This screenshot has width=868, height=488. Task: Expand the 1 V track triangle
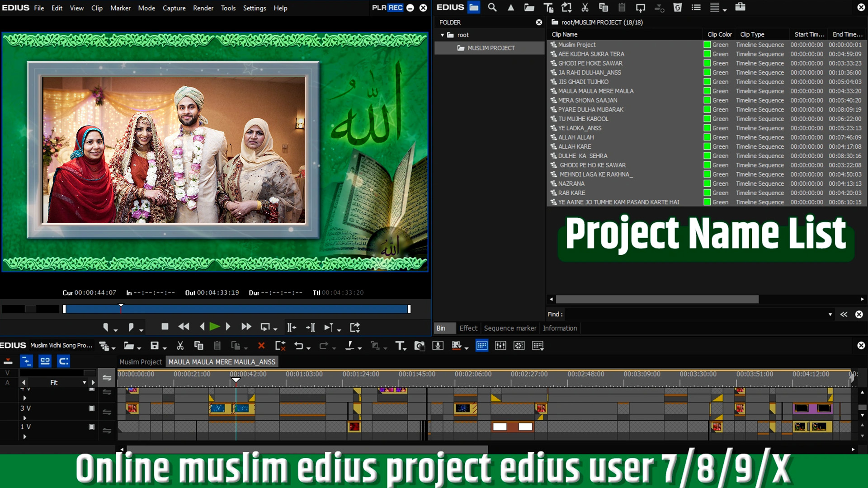point(25,436)
